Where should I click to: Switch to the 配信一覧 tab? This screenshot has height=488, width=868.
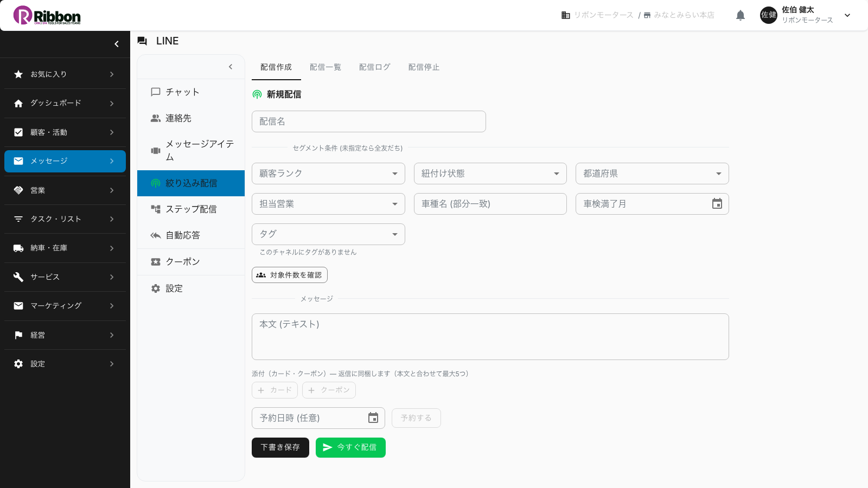point(325,67)
